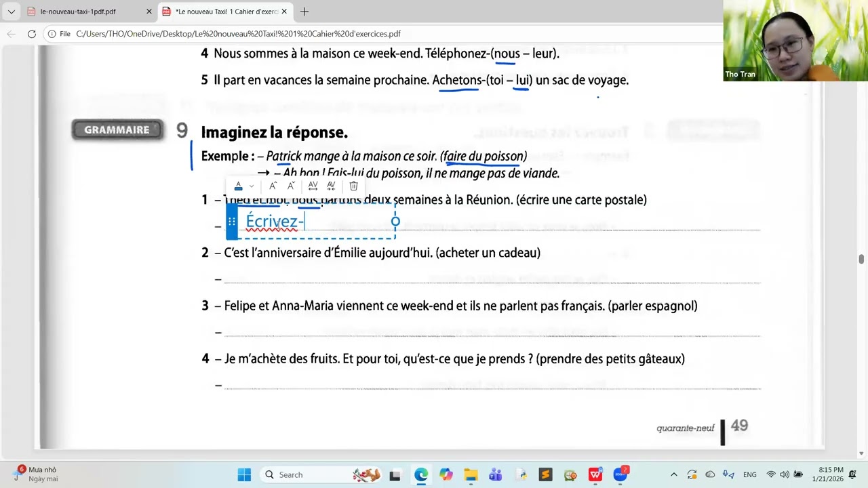Open a new browser tab
Image resolution: width=868 pixels, height=488 pixels.
coord(304,12)
